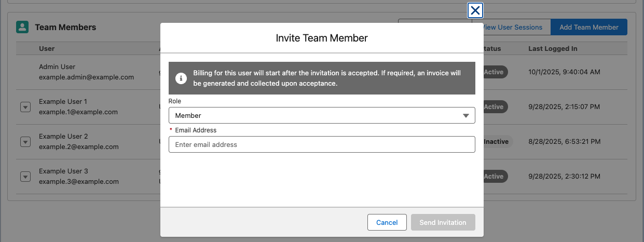
Task: Cancel the invitation dialog
Action: click(387, 222)
